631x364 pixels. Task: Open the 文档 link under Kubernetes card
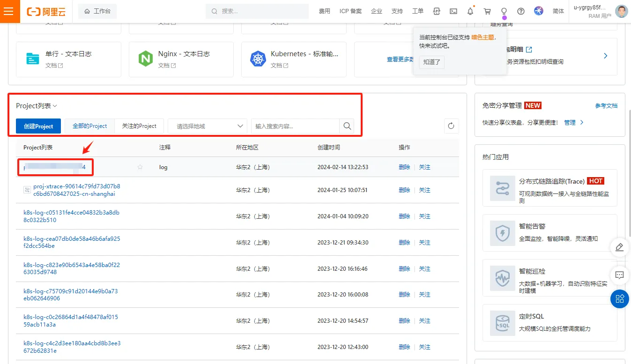(x=280, y=66)
